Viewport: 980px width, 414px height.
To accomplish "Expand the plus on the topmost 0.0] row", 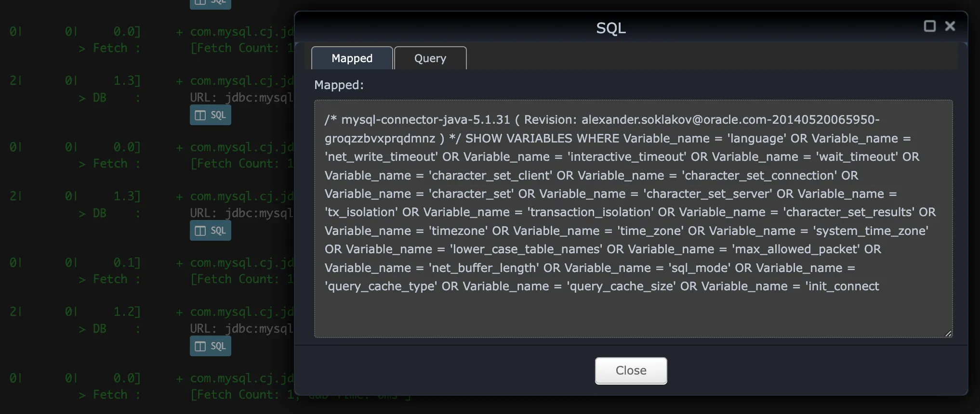I will 179,32.
